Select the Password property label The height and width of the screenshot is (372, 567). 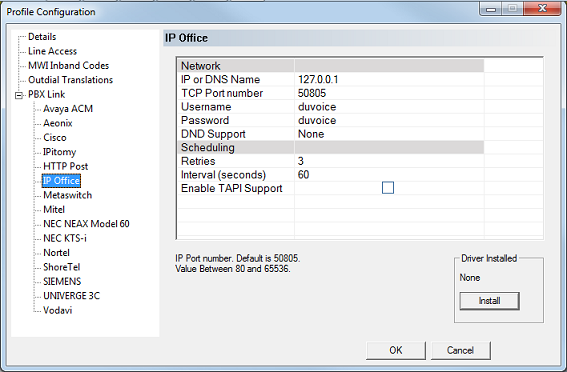pos(205,120)
